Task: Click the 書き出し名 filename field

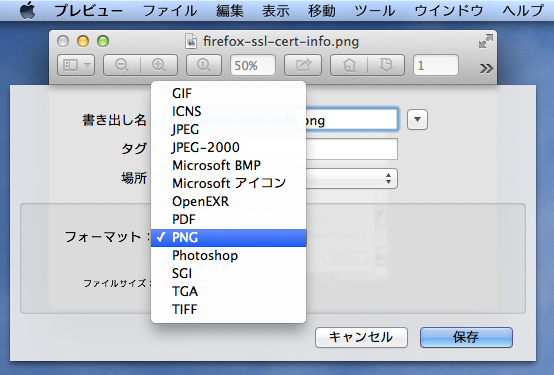Action: (x=352, y=120)
